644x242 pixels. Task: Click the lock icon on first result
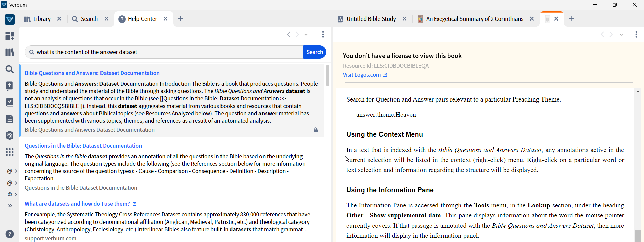click(316, 130)
